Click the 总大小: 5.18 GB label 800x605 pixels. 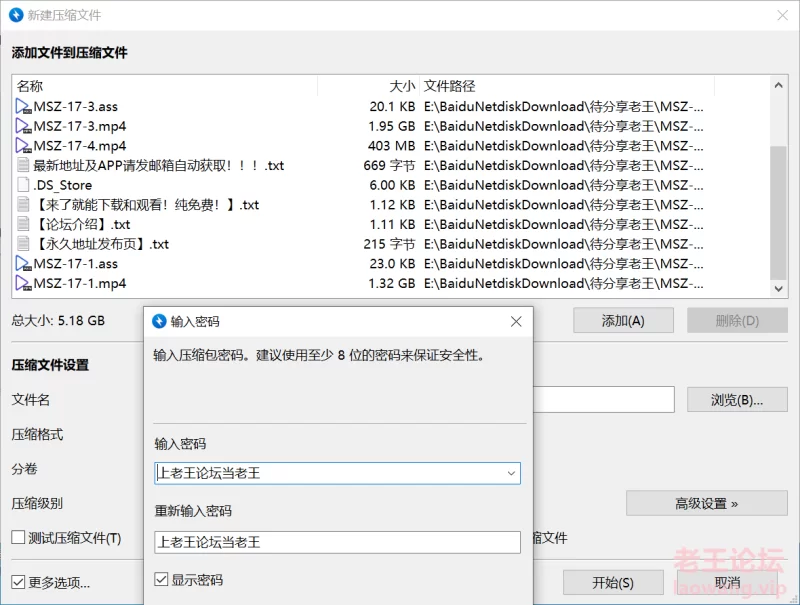(x=58, y=320)
